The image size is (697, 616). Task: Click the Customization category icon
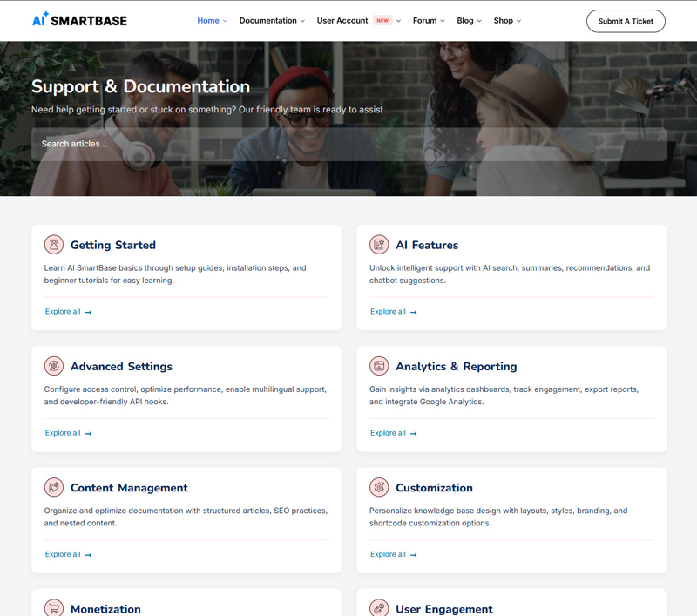coord(379,487)
